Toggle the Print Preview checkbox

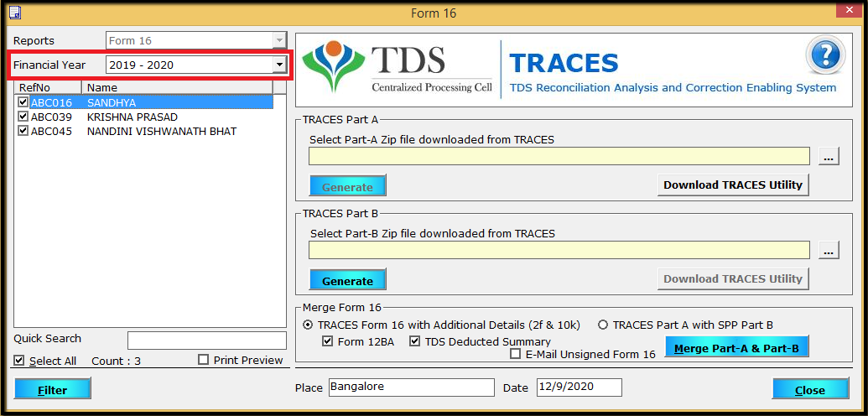(204, 360)
